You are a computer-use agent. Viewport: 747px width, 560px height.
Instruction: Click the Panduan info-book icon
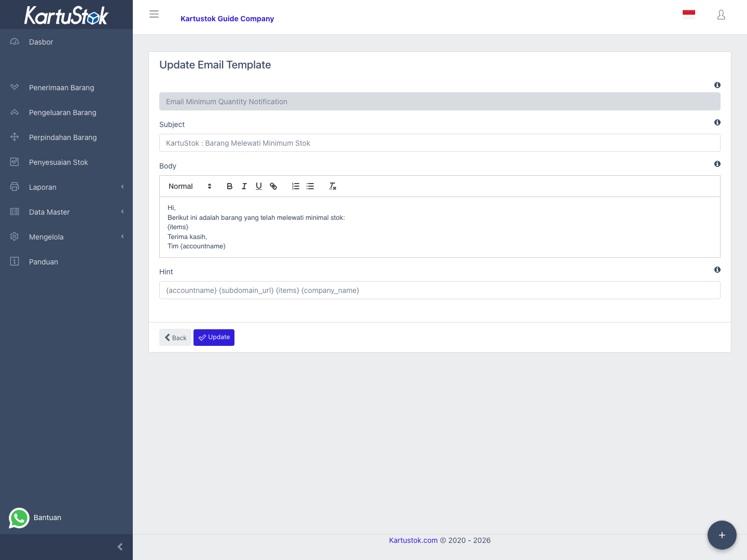point(15,261)
